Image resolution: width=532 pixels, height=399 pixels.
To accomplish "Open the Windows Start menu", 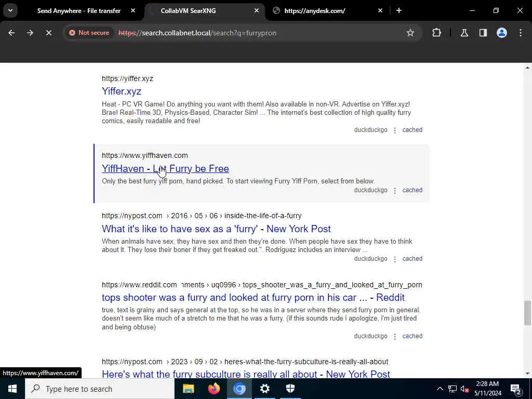I will point(12,389).
